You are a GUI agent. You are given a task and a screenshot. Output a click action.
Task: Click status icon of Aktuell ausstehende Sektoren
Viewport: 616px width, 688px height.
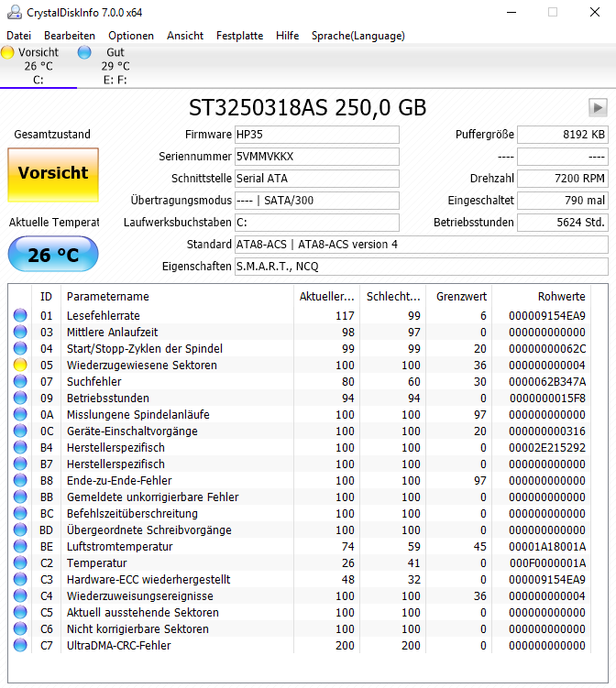coord(20,612)
